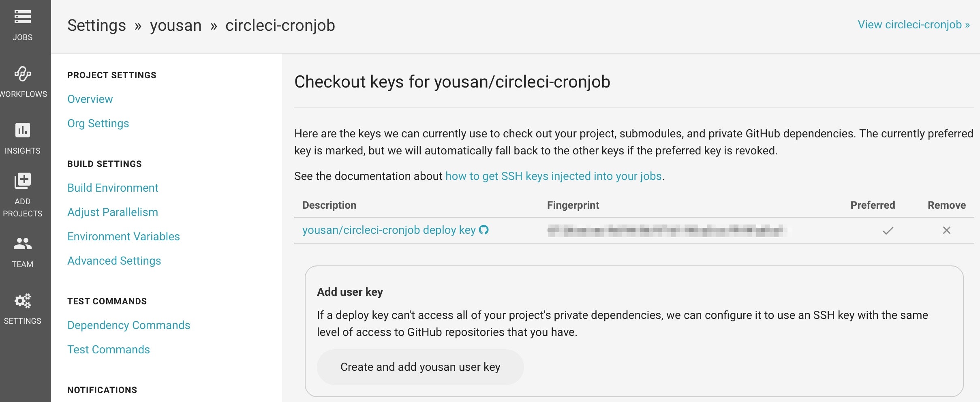Screen dimensions: 980x402
Task: Open the Workflows sidebar icon
Action: (x=23, y=74)
